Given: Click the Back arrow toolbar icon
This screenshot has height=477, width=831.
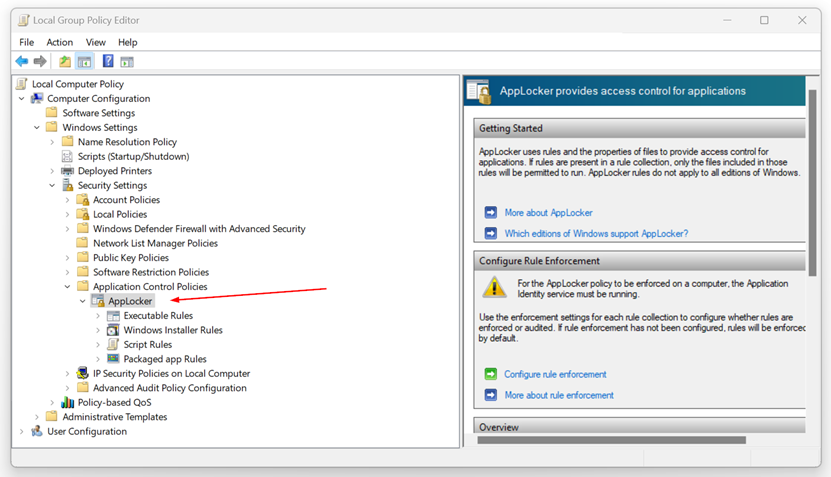Looking at the screenshot, I should (x=22, y=61).
